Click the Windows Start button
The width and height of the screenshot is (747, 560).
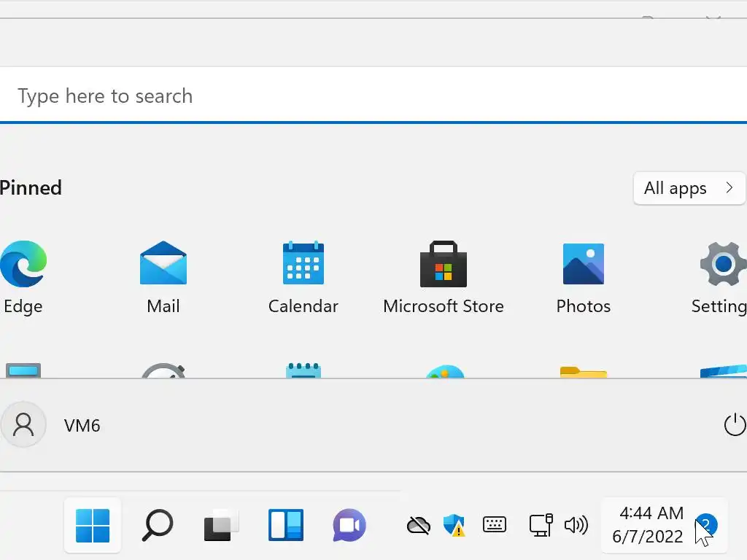coord(93,525)
